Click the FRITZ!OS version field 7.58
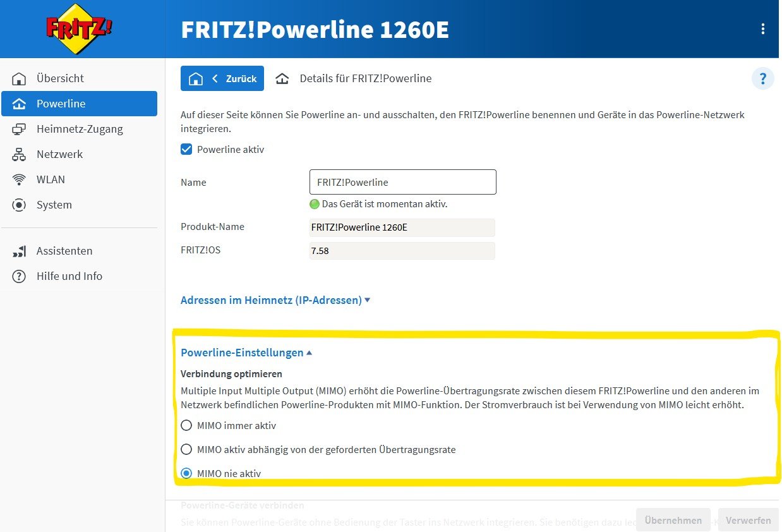This screenshot has height=532, width=782. pyautogui.click(x=402, y=251)
